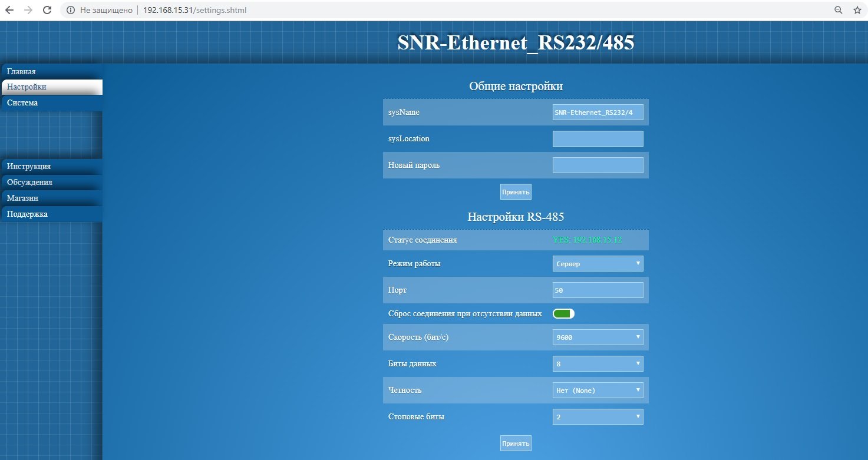Open the Главная menu page
This screenshot has width=868, height=460.
coord(51,71)
